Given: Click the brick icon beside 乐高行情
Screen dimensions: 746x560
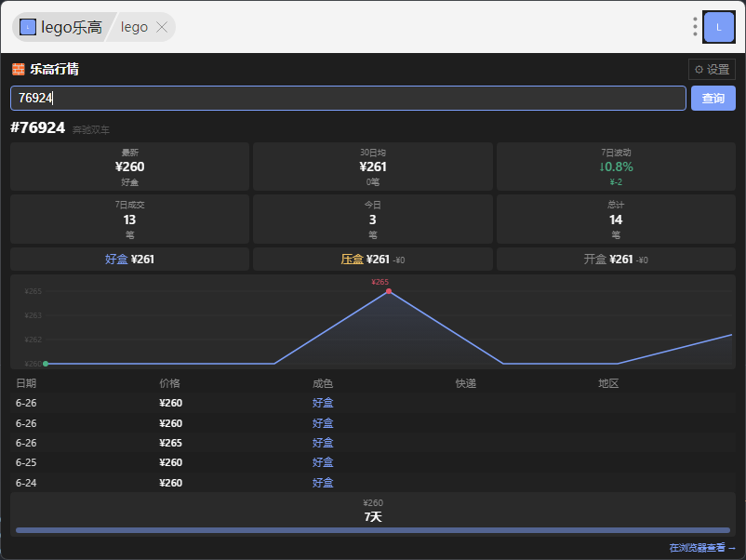Looking at the screenshot, I should point(18,69).
